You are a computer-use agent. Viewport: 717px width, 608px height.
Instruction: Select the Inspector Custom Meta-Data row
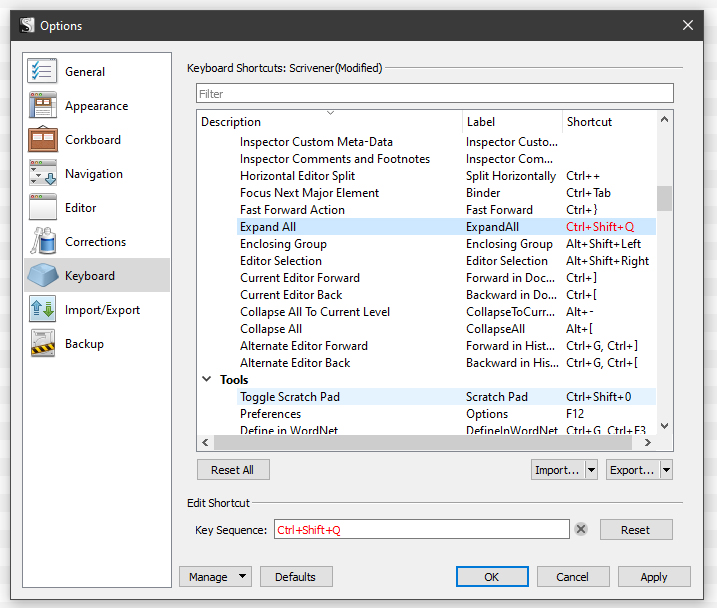point(446,142)
